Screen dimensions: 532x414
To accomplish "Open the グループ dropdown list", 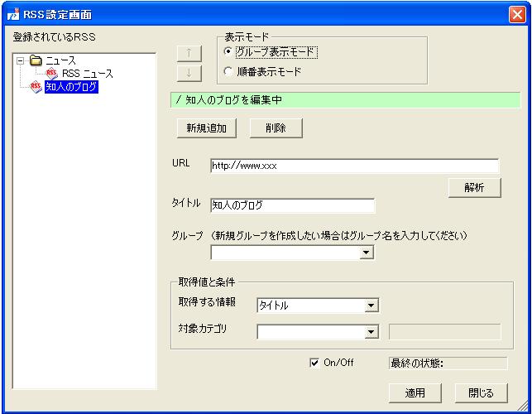I will click(367, 253).
